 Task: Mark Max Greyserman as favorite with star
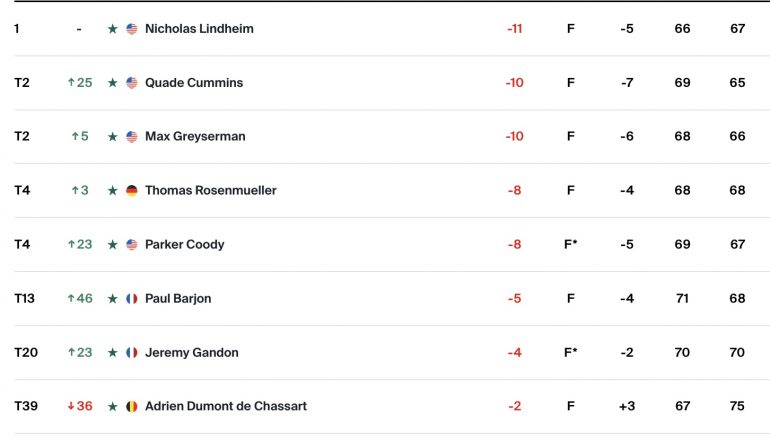112,137
